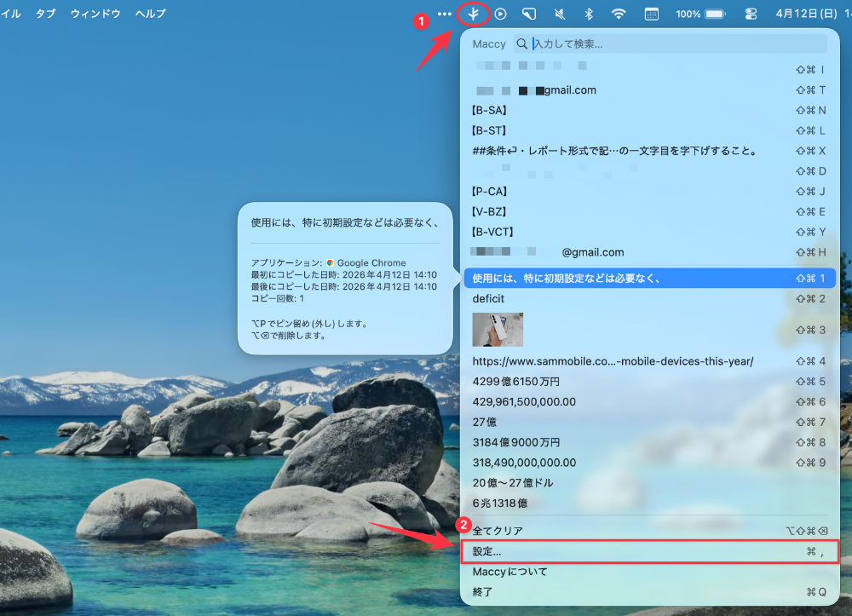Open Control Center from menu bar
The image size is (852, 616).
pyautogui.click(x=751, y=14)
